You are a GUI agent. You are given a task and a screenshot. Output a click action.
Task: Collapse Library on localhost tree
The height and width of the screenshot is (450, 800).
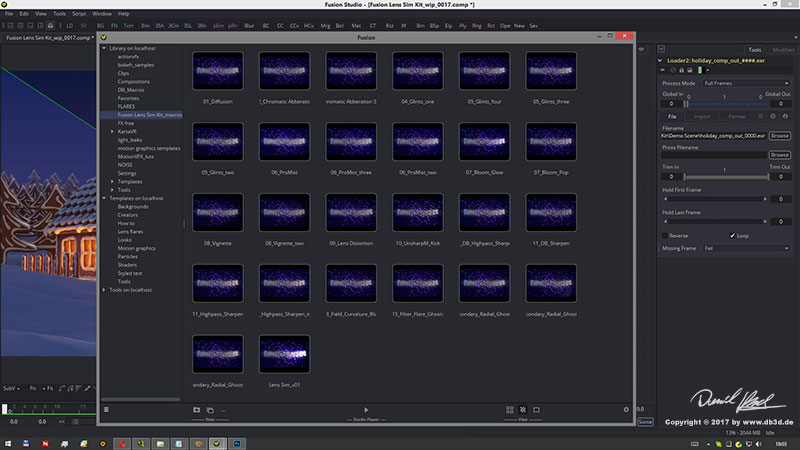pos(104,48)
